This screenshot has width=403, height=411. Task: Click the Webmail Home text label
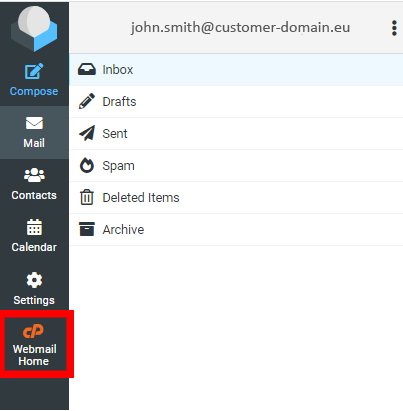pyautogui.click(x=34, y=355)
